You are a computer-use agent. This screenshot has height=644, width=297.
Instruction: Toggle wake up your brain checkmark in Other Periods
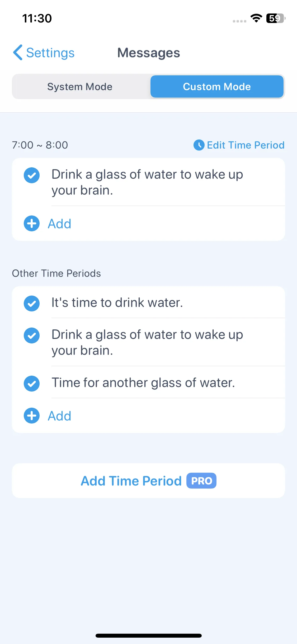[32, 335]
